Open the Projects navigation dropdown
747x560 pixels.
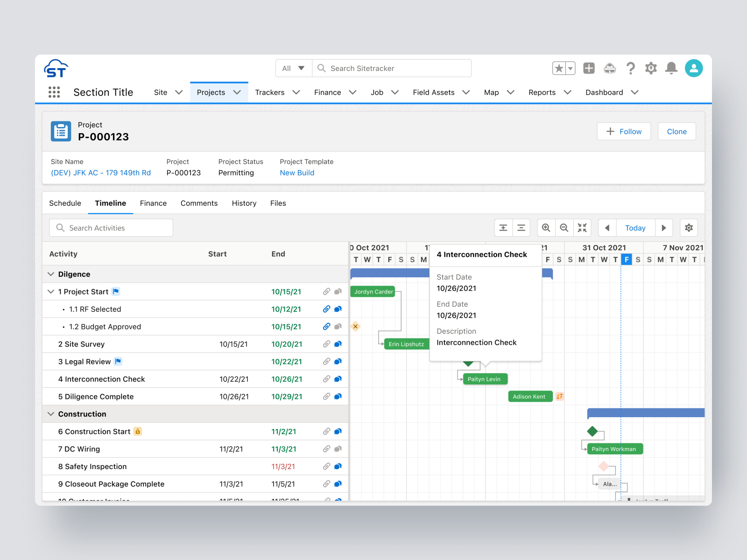pos(238,92)
